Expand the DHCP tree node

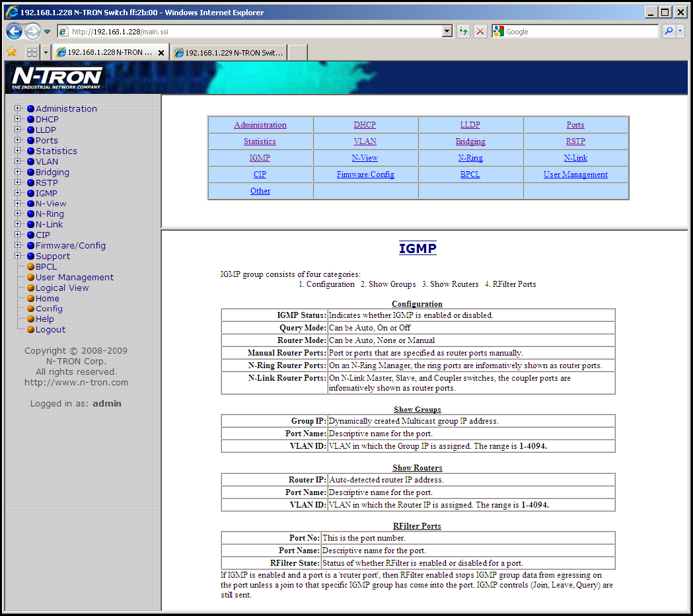17,119
